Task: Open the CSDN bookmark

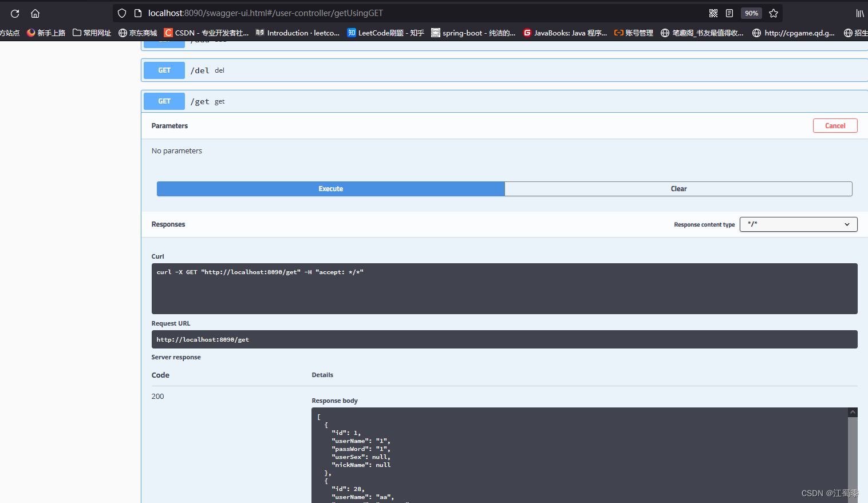Action: [206, 33]
